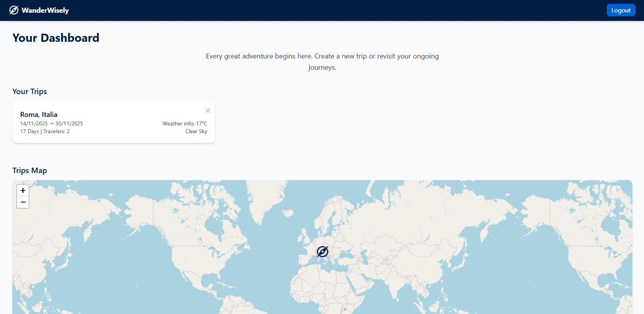Viewport: 644px width, 314px height.
Task: Zoom out the map with minus button
Action: [23, 202]
